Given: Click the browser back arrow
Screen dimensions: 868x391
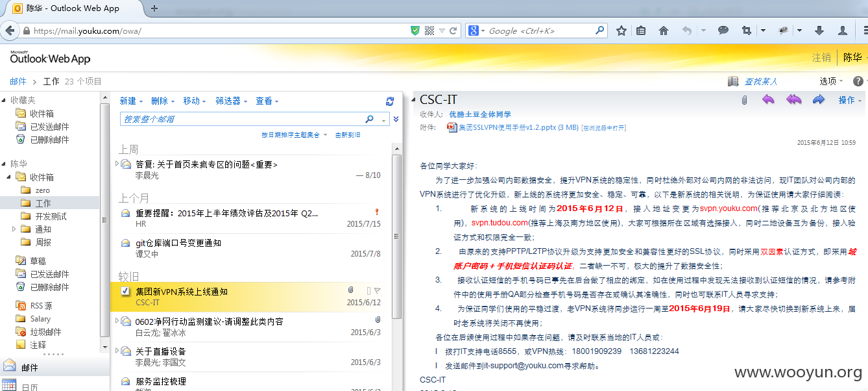Looking at the screenshot, I should (9, 31).
